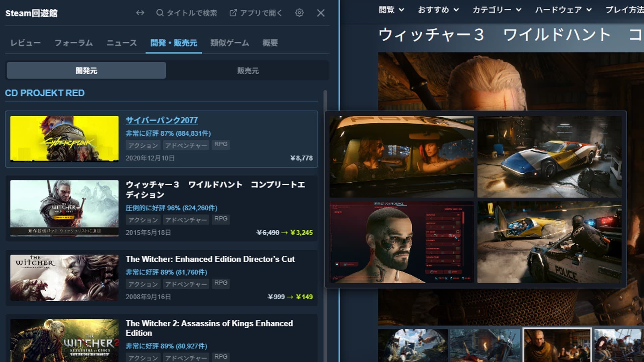Open ウィッチャー3 ワイルドハント コンプリートエディション title
644x362 pixels.
click(215, 190)
